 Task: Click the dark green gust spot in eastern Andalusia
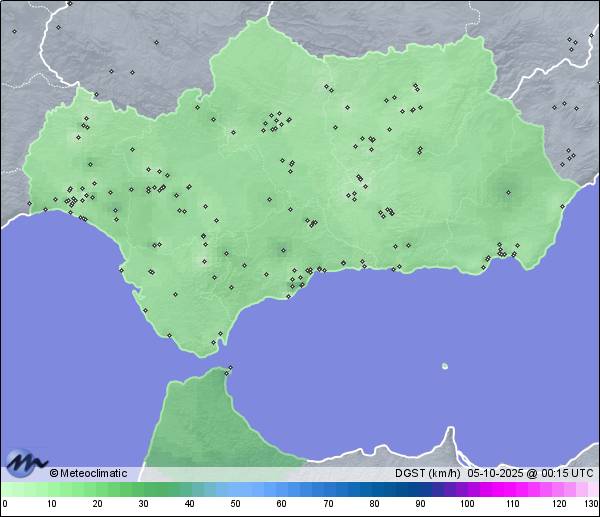click(x=506, y=190)
